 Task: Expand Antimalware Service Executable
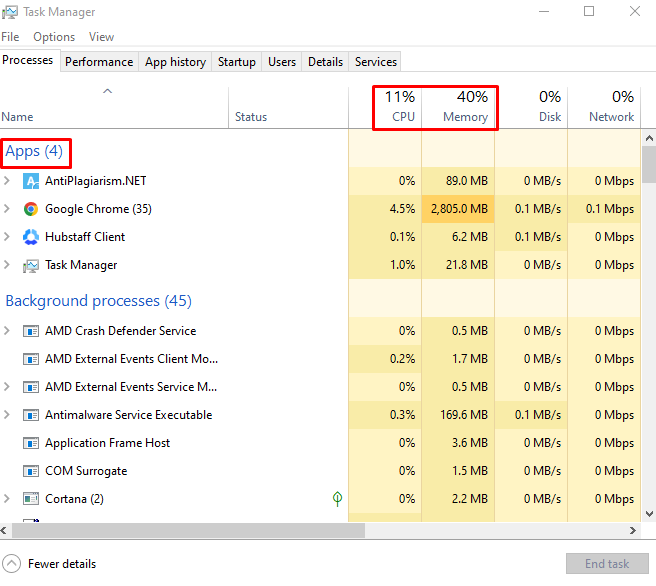[x=7, y=415]
